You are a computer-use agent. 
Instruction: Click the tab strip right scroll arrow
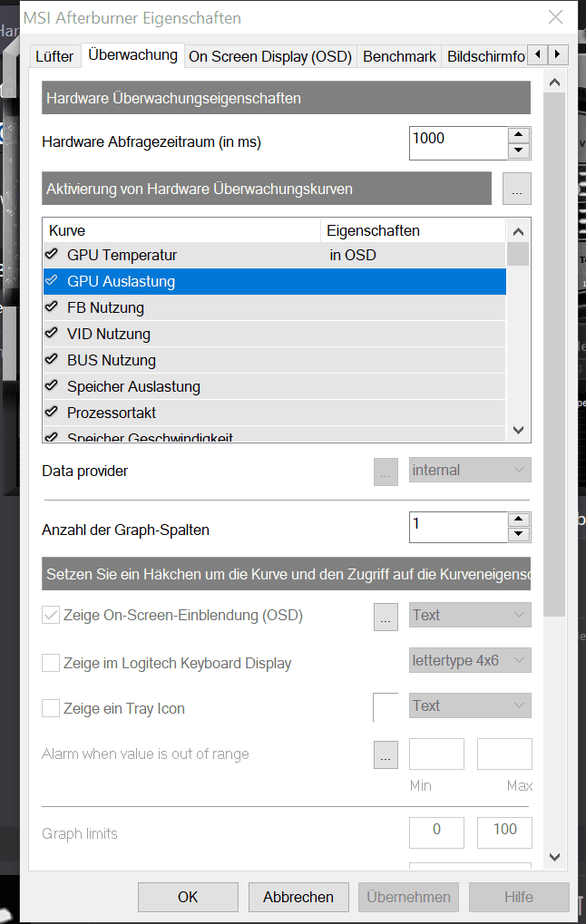click(x=558, y=54)
